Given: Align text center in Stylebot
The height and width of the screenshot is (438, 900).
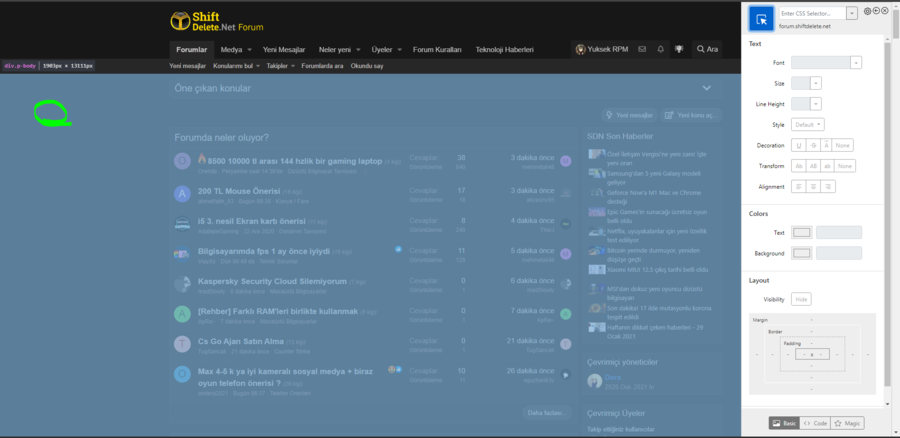Looking at the screenshot, I should click(x=813, y=187).
